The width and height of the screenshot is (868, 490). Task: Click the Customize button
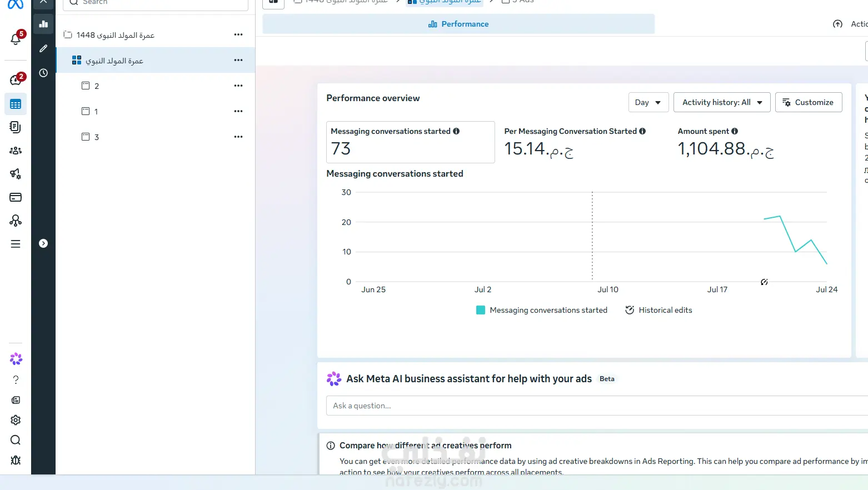pos(809,102)
